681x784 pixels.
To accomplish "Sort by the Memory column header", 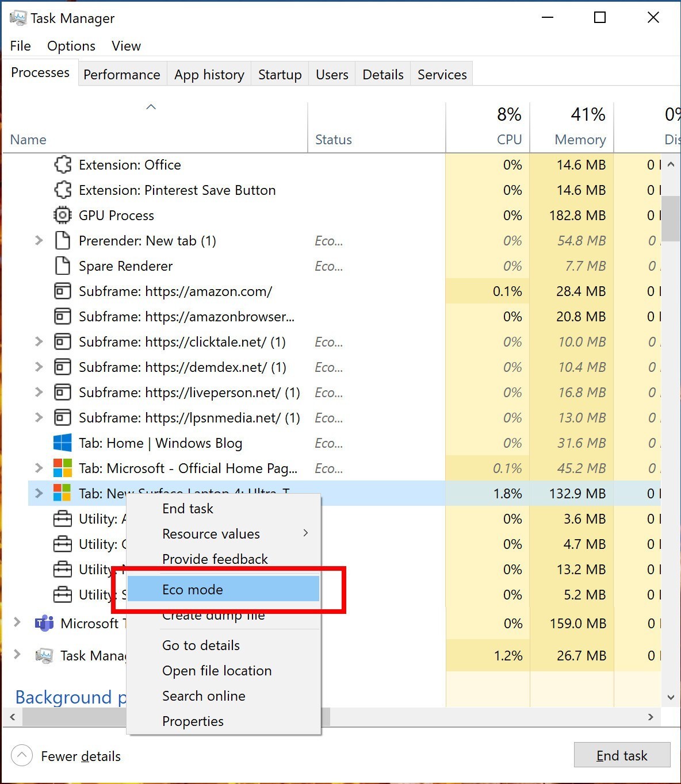I will [572, 128].
